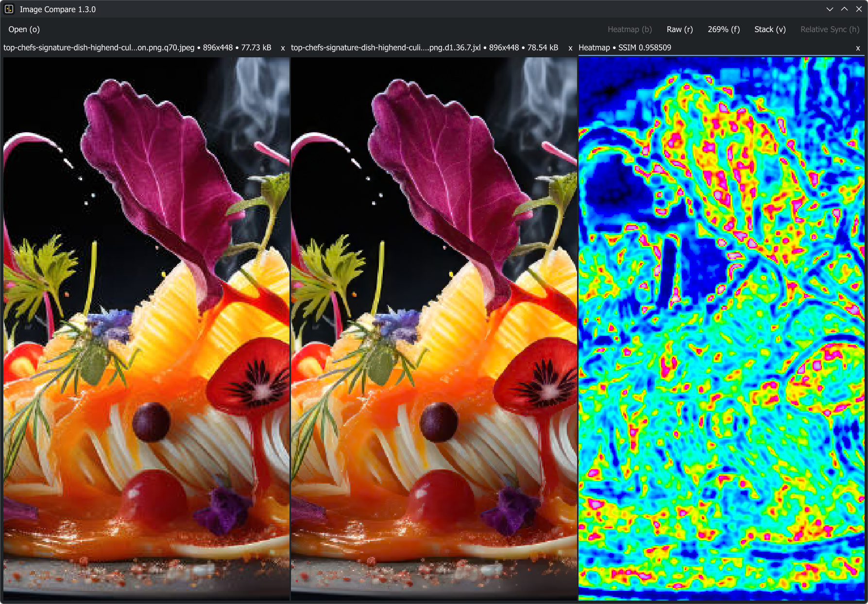The width and height of the screenshot is (868, 604).
Task: Switch layout with Stack (v)
Action: tap(770, 29)
